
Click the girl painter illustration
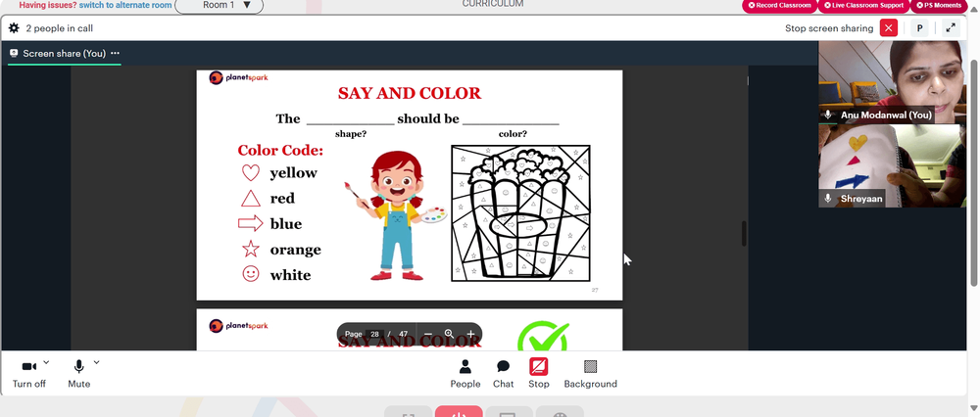tap(396, 216)
